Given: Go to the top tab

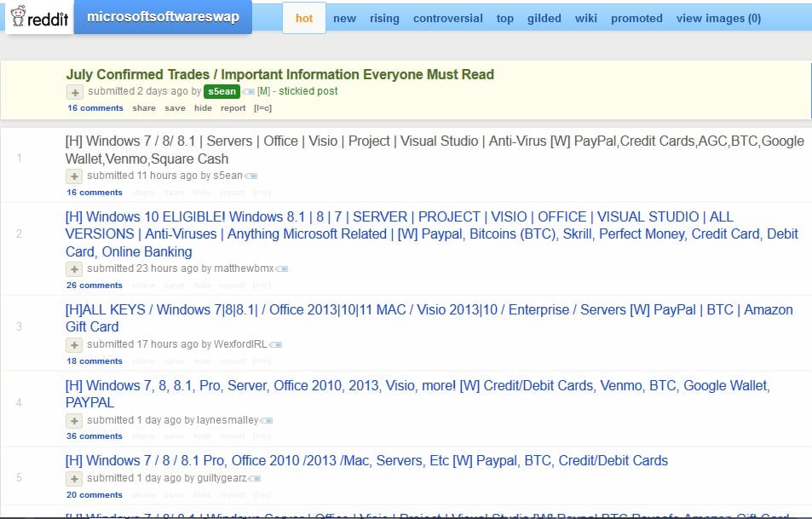Looking at the screenshot, I should [505, 18].
